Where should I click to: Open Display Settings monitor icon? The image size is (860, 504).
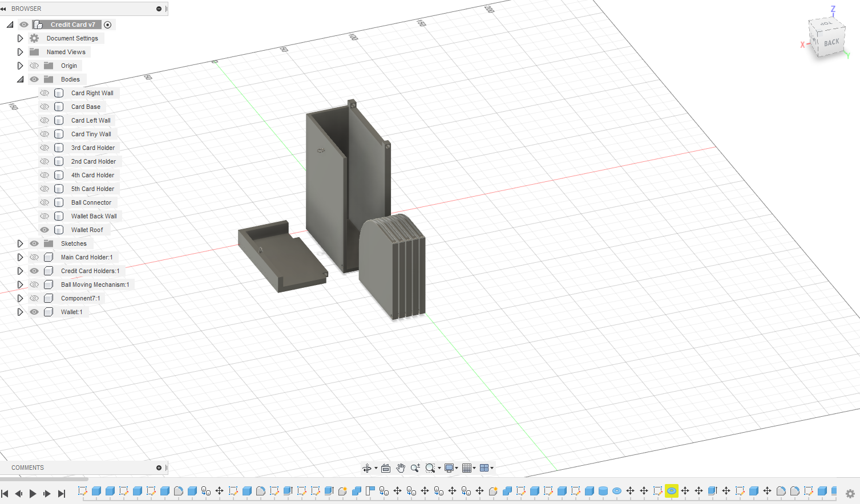[449, 468]
